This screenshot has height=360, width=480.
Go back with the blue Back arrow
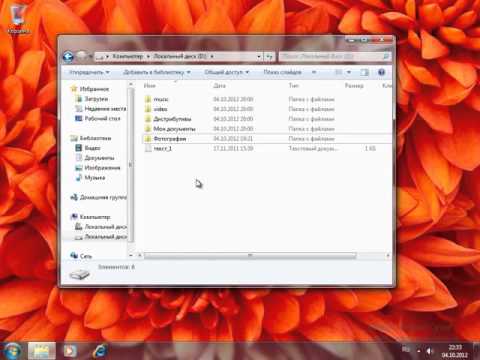point(68,56)
